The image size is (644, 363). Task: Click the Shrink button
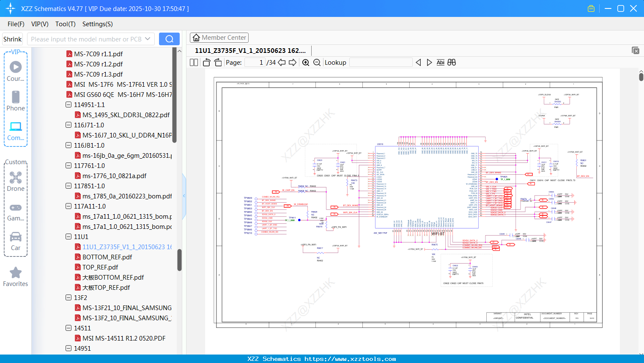13,39
